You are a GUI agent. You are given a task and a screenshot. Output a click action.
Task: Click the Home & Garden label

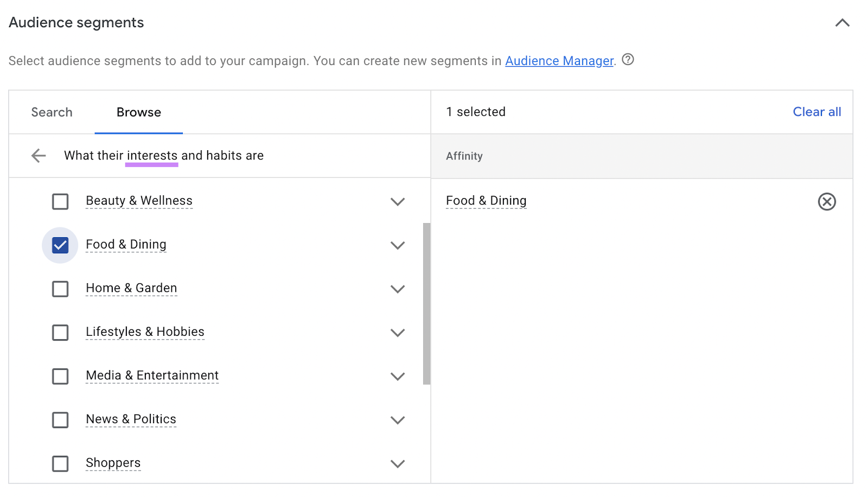131,288
